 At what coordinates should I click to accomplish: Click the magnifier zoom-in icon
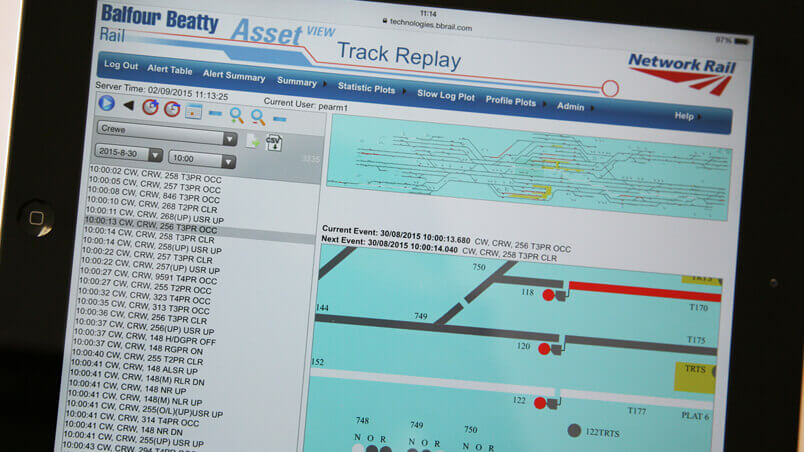(x=236, y=115)
